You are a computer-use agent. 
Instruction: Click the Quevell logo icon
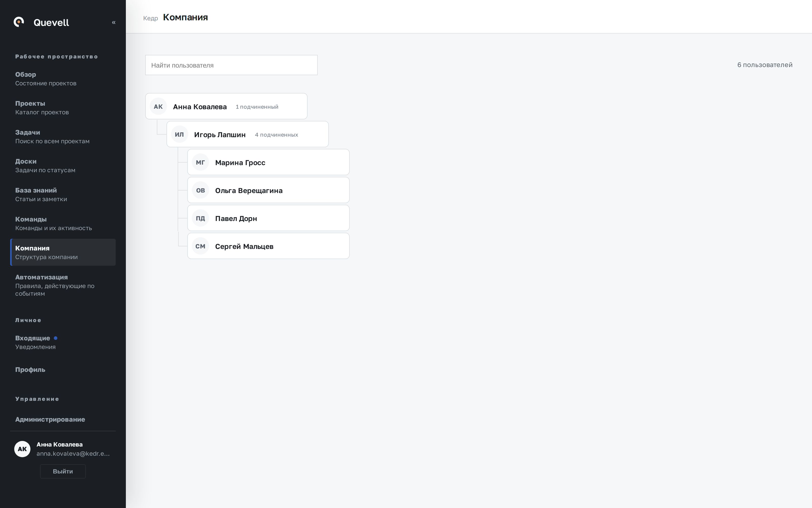tap(19, 22)
